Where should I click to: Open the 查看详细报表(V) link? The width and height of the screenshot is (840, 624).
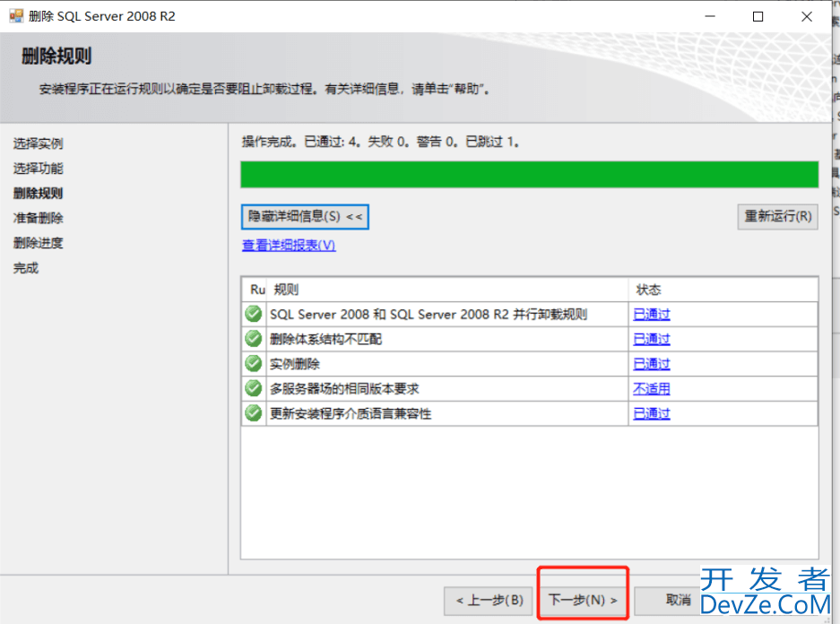click(x=289, y=246)
